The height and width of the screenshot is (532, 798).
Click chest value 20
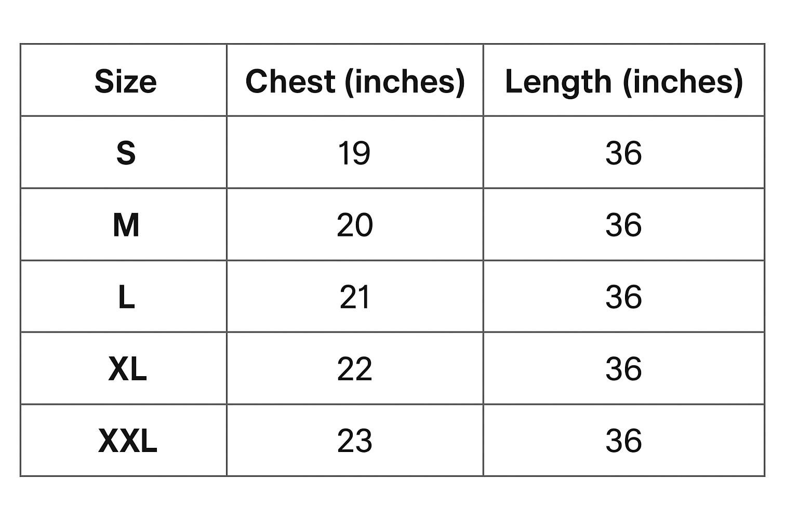(x=354, y=225)
